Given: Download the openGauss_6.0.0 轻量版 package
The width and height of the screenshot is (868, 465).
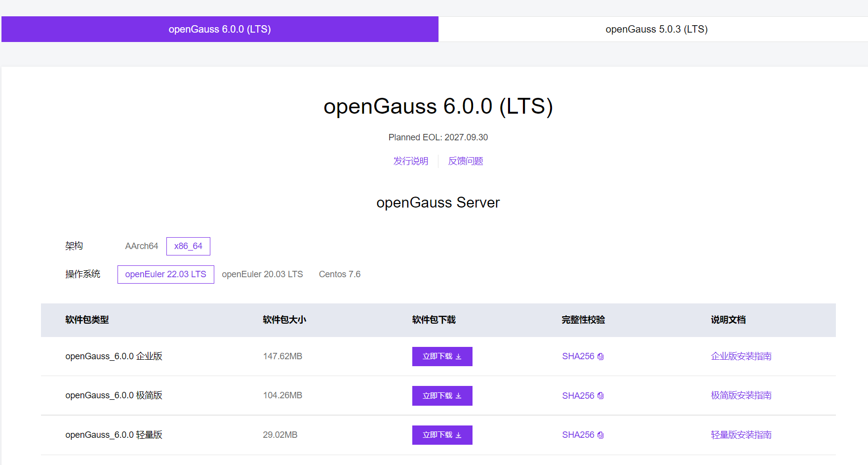Looking at the screenshot, I should [x=442, y=435].
